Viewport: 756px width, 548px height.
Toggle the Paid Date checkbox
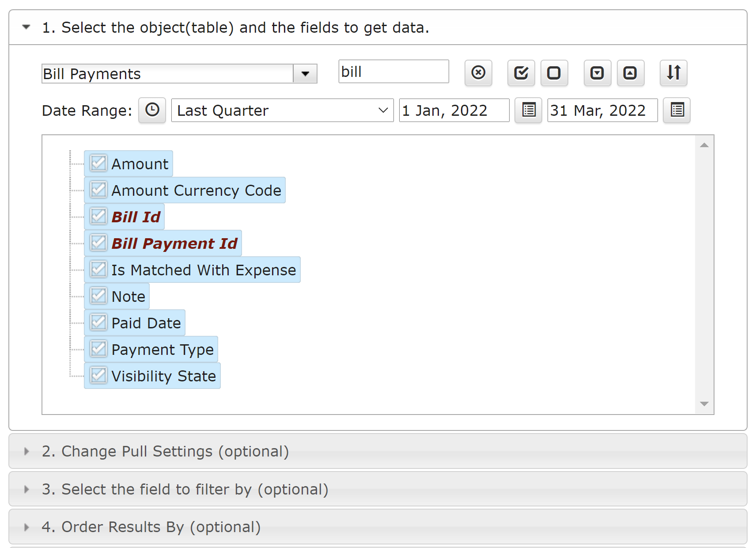pos(98,323)
